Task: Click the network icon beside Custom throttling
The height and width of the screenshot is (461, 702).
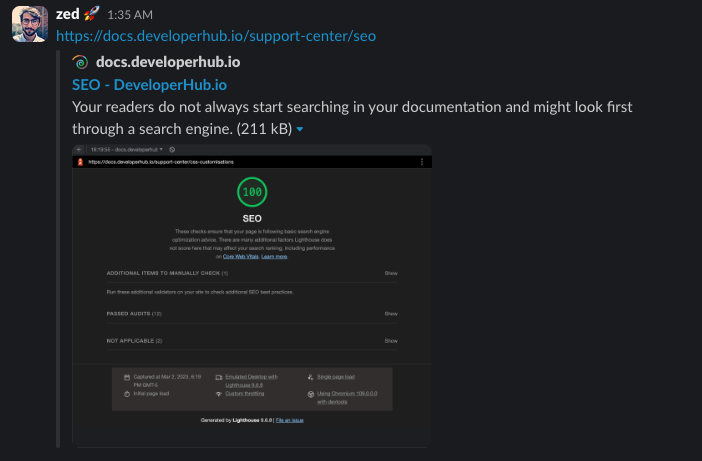Action: (x=218, y=394)
